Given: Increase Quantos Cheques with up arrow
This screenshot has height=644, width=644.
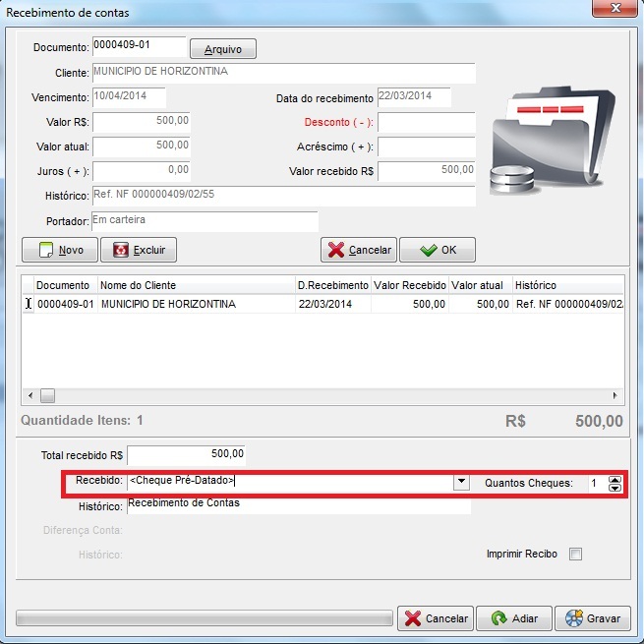Looking at the screenshot, I should (x=615, y=479).
